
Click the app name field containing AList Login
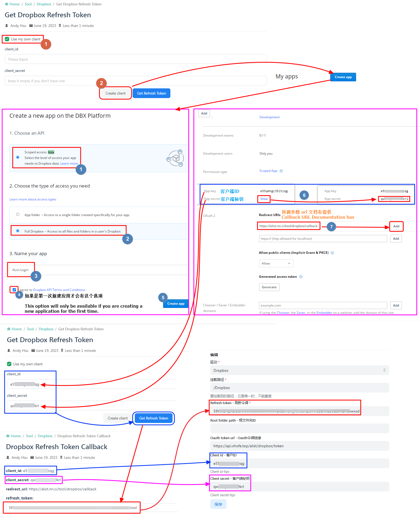(x=99, y=270)
